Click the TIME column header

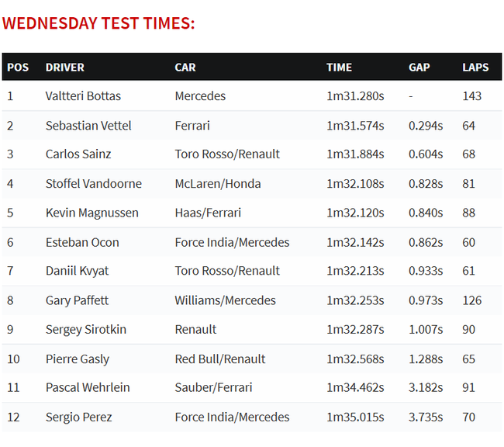point(339,68)
